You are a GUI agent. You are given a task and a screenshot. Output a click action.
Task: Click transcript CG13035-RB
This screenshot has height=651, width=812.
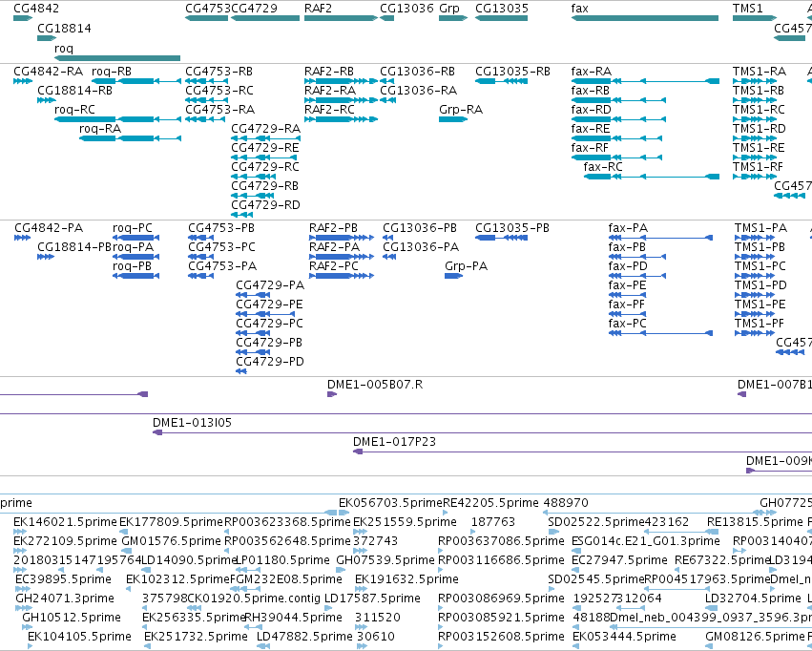tap(501, 81)
